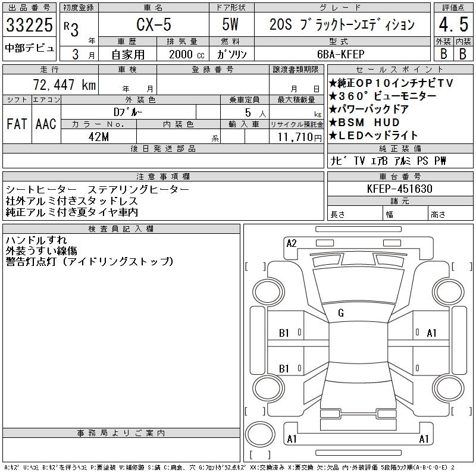
Task: Click the A2 mark on the front bumper
Action: [292, 243]
